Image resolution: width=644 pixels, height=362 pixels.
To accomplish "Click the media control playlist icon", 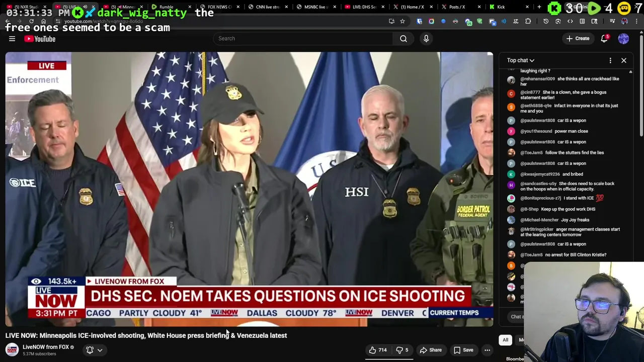I will point(612,21).
